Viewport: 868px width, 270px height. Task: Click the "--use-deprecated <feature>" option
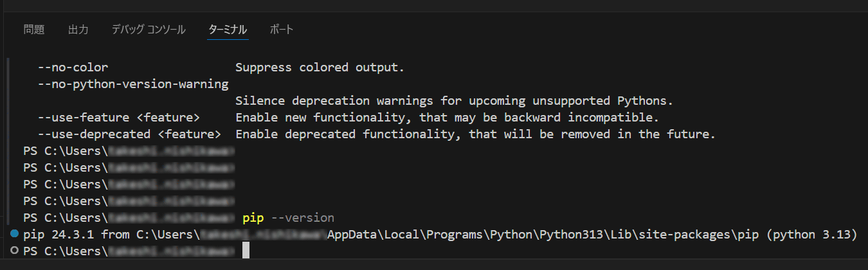click(x=129, y=134)
